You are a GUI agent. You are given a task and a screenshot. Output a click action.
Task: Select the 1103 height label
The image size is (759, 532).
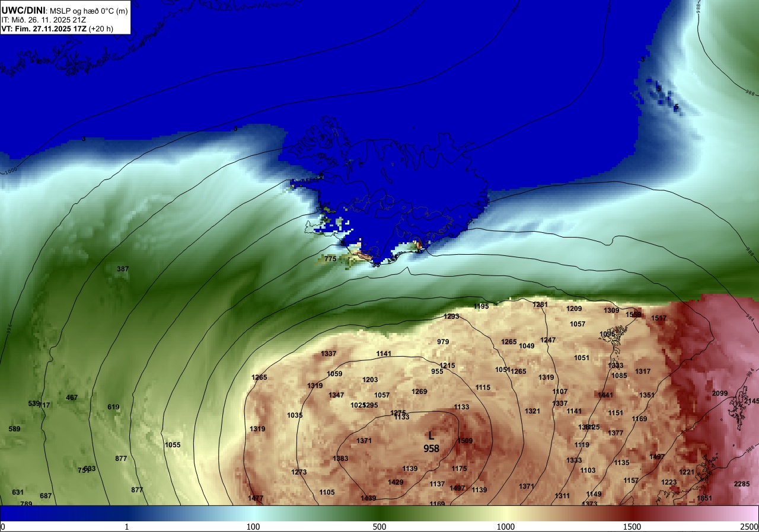[588, 470]
